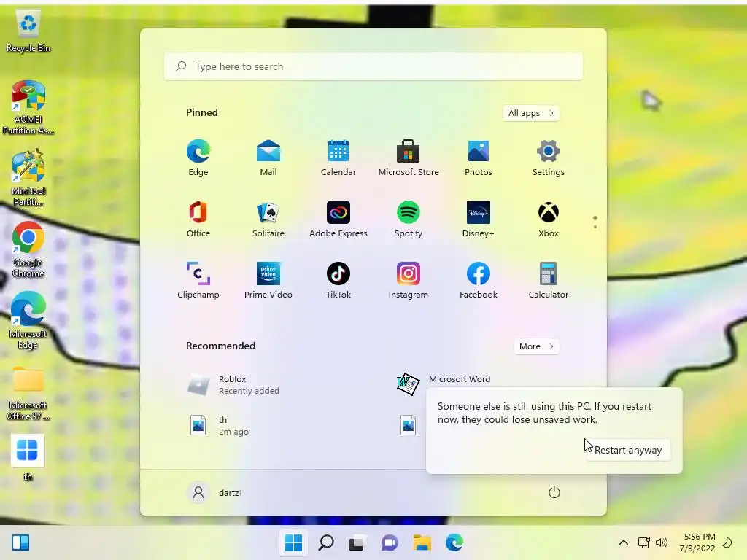Open File Explorer from taskbar
The height and width of the screenshot is (560, 747).
pyautogui.click(x=422, y=542)
